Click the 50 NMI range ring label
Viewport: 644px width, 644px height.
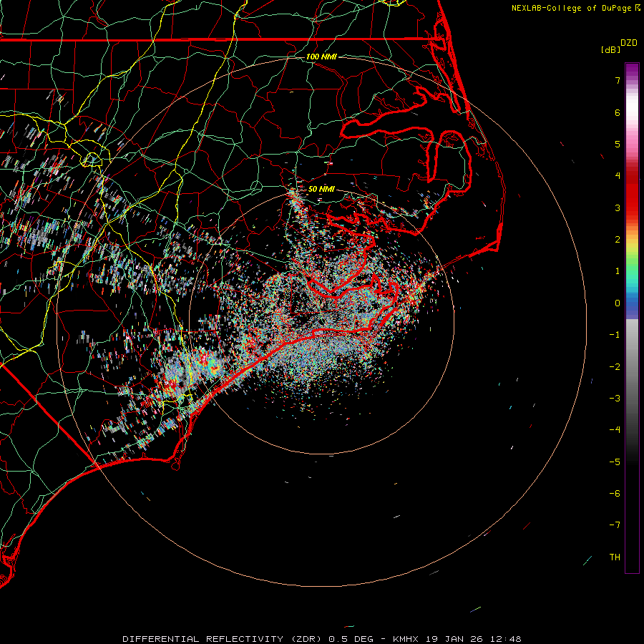click(321, 189)
